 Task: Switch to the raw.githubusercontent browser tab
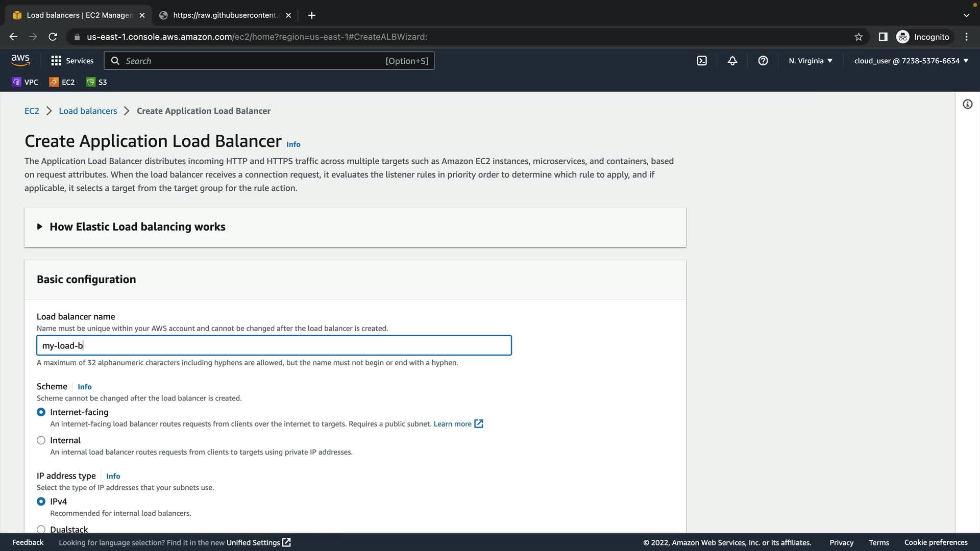pyautogui.click(x=225, y=15)
